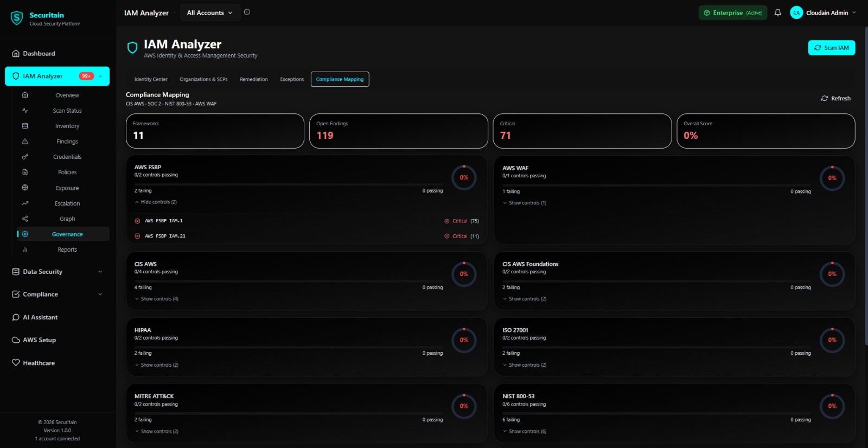Image resolution: width=868 pixels, height=448 pixels.
Task: Click the Governance gear icon
Action: pos(25,234)
